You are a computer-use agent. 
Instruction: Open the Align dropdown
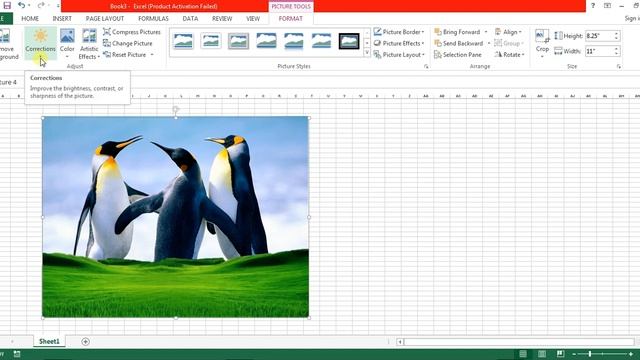point(508,32)
